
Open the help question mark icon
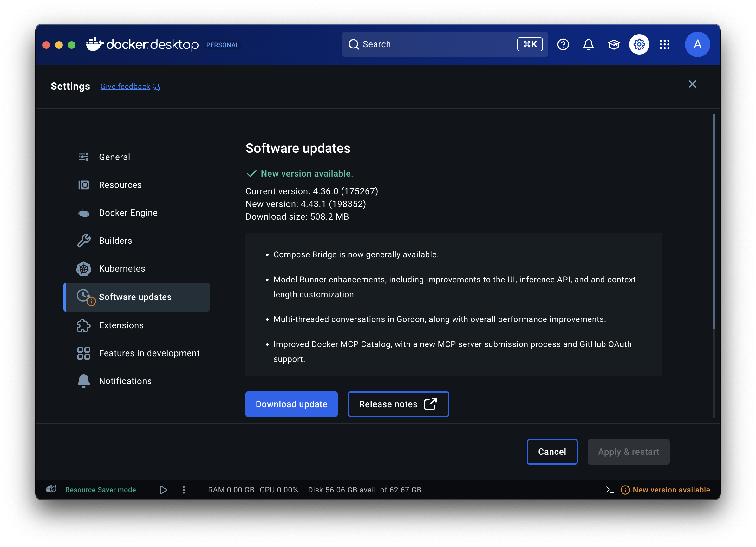coord(563,44)
